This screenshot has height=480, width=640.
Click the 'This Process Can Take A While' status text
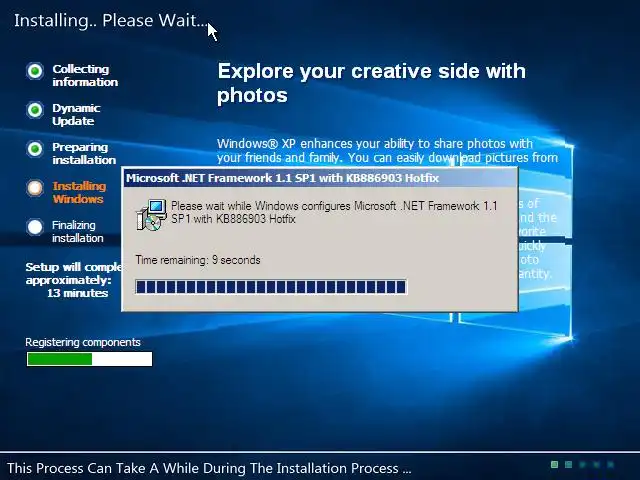[209, 468]
